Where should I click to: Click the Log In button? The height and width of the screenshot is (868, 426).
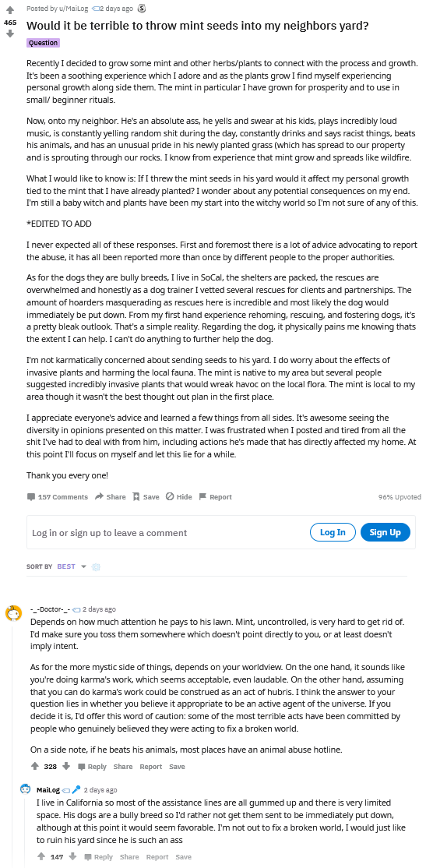(333, 532)
